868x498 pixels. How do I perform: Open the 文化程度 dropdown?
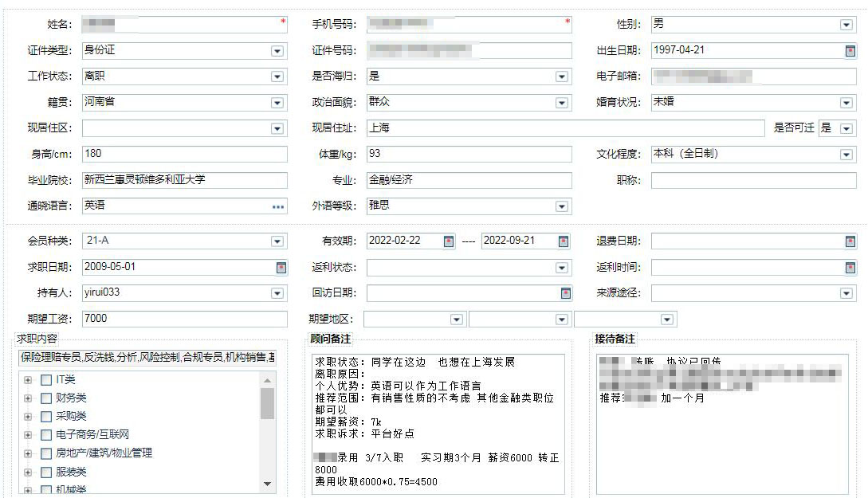tap(846, 155)
